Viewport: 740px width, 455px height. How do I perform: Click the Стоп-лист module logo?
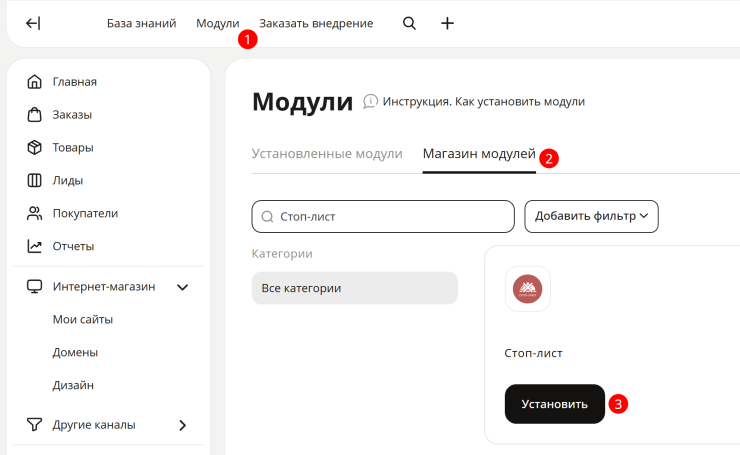coord(528,289)
